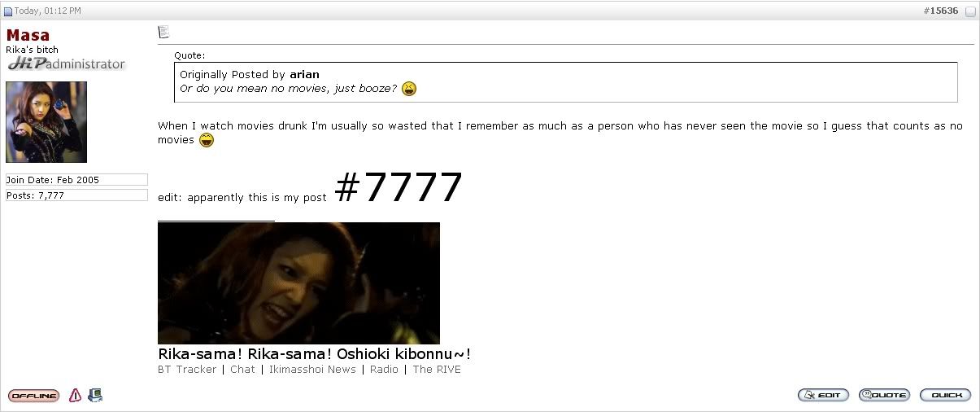Report this post via the warning triangle icon

point(75,396)
